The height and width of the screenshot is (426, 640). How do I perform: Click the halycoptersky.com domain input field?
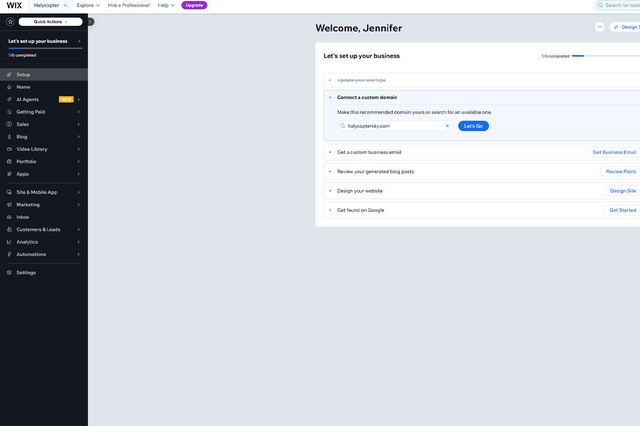tap(395, 126)
